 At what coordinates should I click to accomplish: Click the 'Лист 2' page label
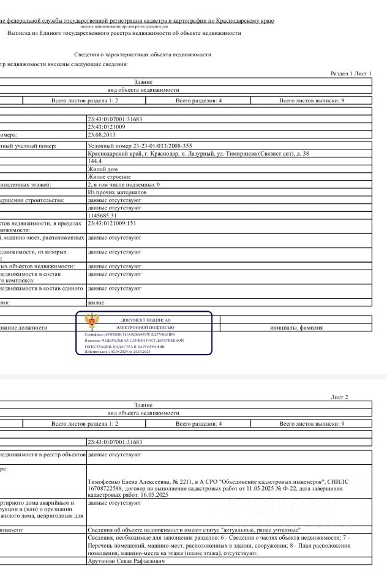(339, 397)
